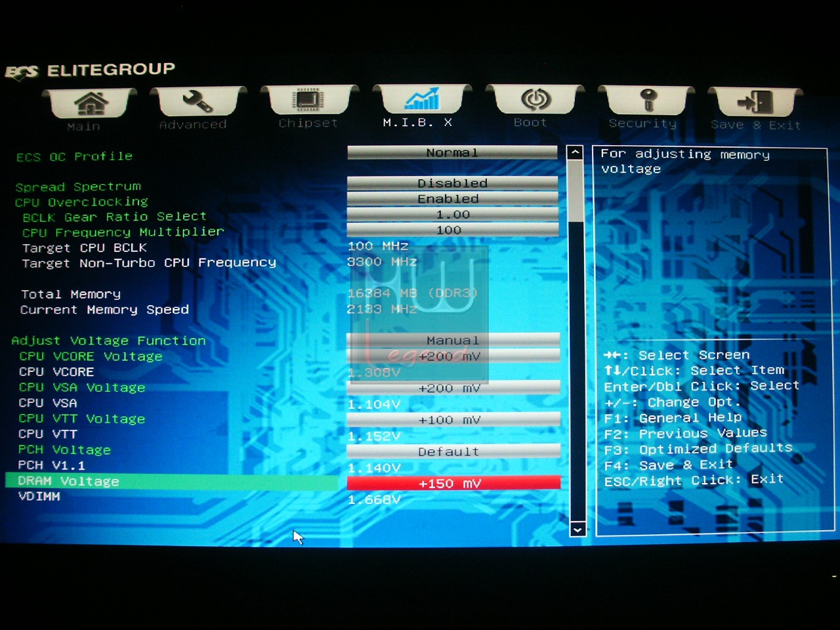Click the 100 MHz BCLK value
The height and width of the screenshot is (630, 840).
pyautogui.click(x=378, y=246)
